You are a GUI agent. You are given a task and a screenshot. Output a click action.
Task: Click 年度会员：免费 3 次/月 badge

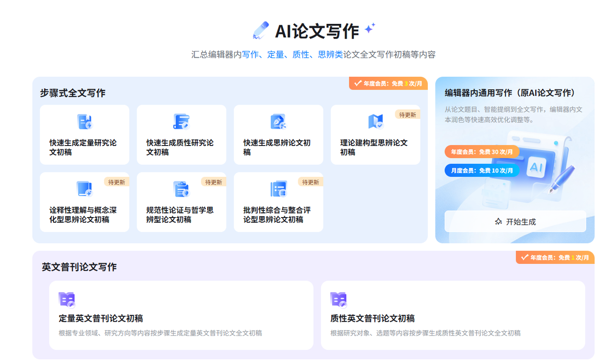click(x=388, y=83)
